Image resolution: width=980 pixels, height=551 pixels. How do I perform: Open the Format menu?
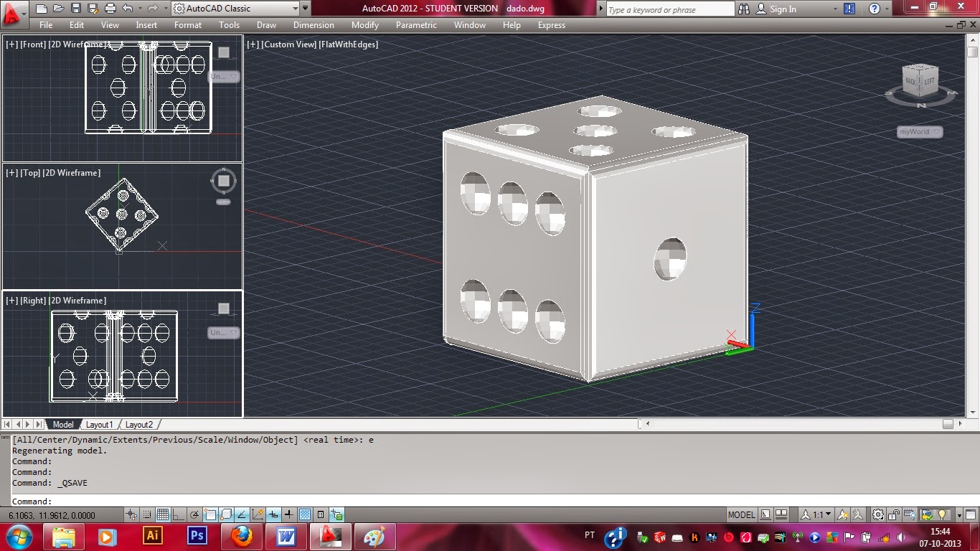pos(188,25)
